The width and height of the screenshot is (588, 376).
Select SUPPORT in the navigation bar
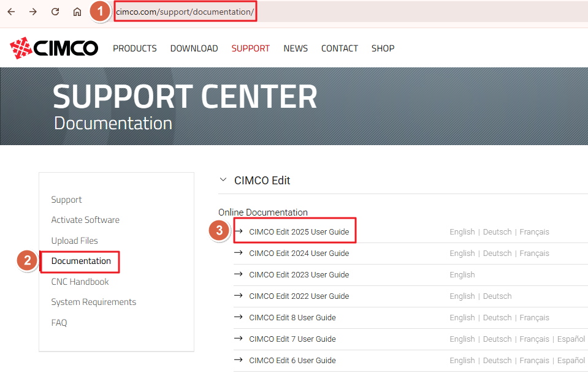click(251, 48)
